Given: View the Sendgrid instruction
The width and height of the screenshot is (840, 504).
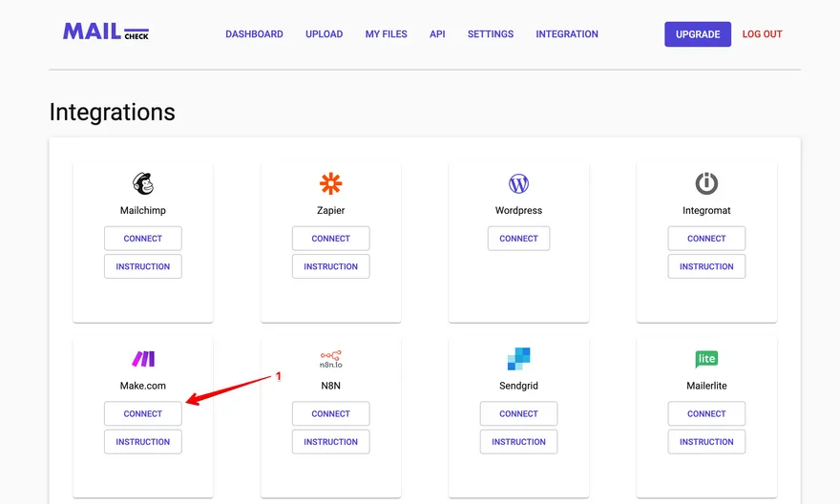Looking at the screenshot, I should coord(518,442).
